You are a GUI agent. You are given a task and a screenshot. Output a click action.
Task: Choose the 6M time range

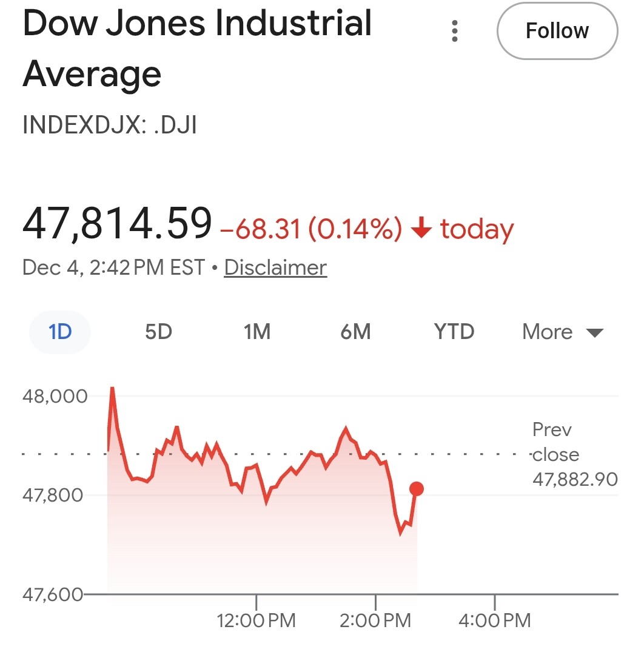point(355,332)
